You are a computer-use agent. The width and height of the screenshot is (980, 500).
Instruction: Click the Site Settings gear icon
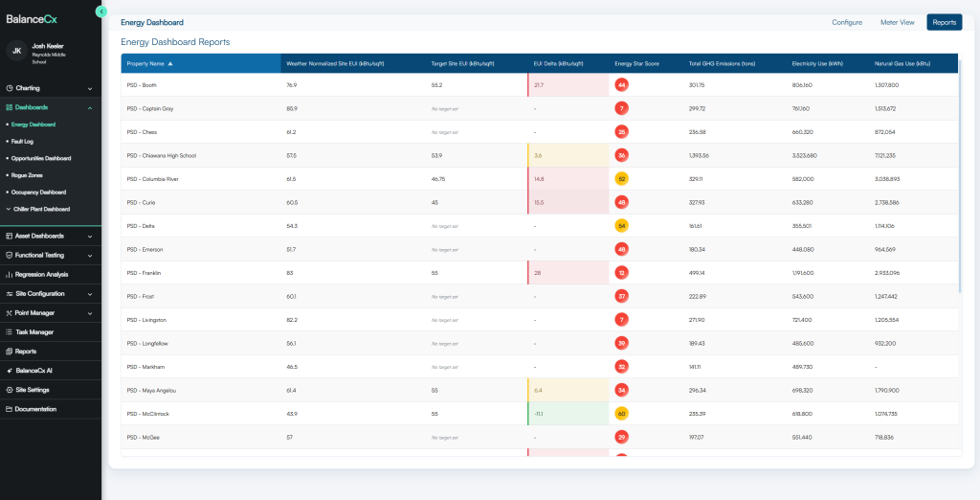[x=10, y=390]
